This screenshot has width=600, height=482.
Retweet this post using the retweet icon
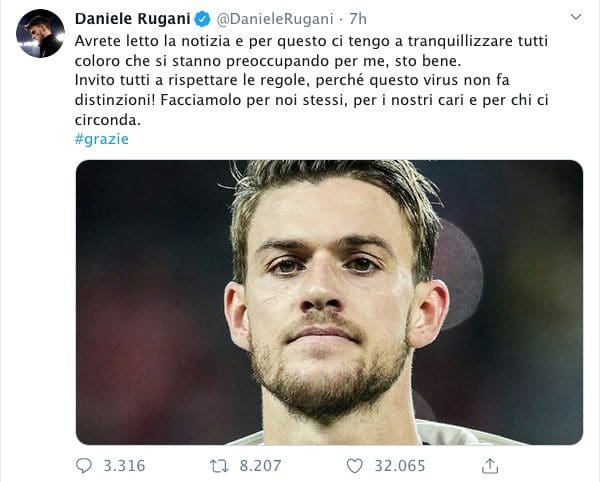(219, 466)
